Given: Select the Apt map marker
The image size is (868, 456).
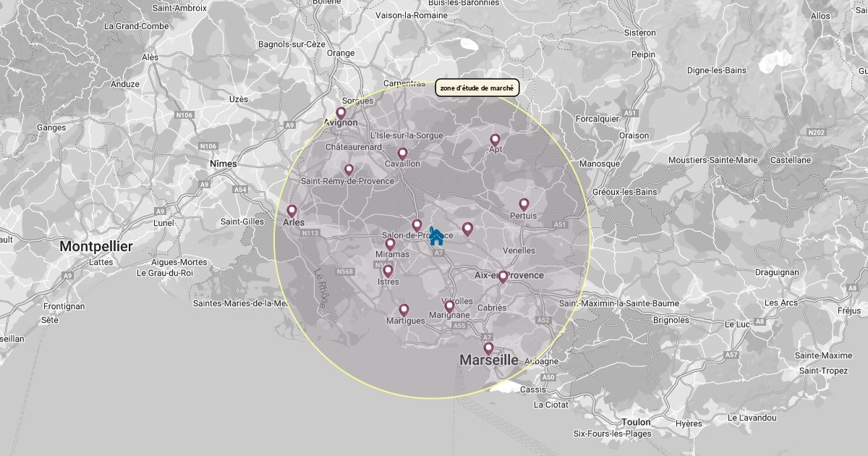Looking at the screenshot, I should [495, 140].
